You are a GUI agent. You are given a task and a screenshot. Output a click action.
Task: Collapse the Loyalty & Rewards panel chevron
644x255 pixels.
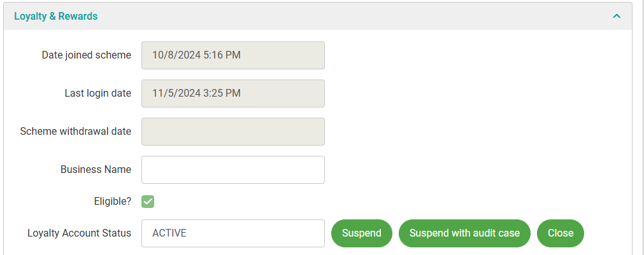616,16
